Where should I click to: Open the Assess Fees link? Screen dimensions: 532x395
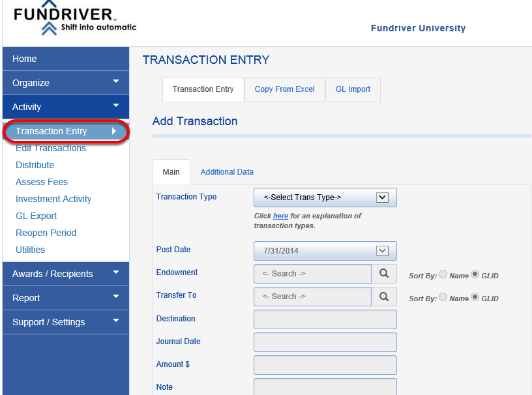click(x=42, y=182)
